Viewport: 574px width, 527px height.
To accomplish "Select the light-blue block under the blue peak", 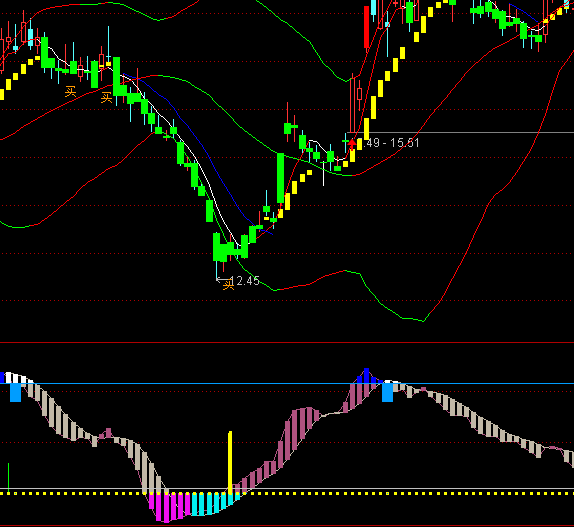I will tap(387, 392).
